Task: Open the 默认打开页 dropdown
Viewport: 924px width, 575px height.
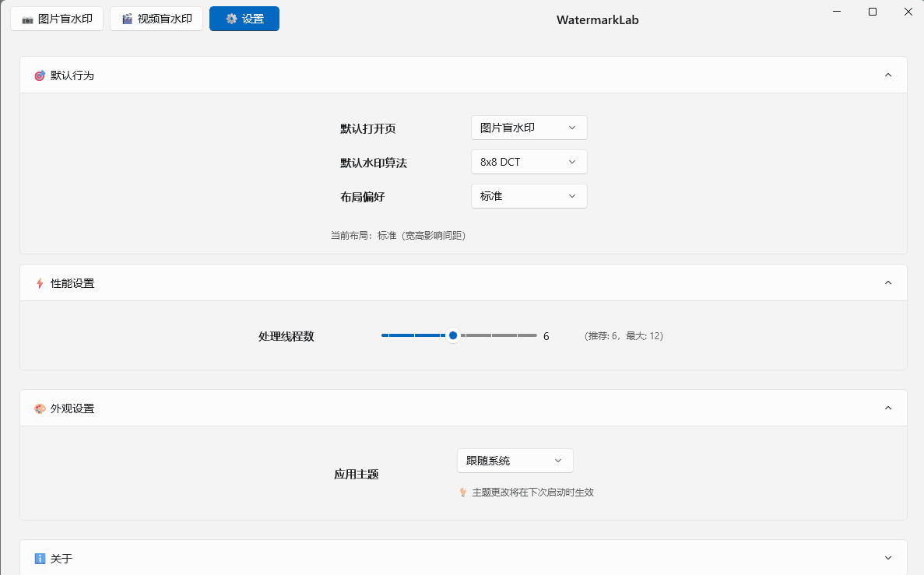Action: tap(529, 128)
